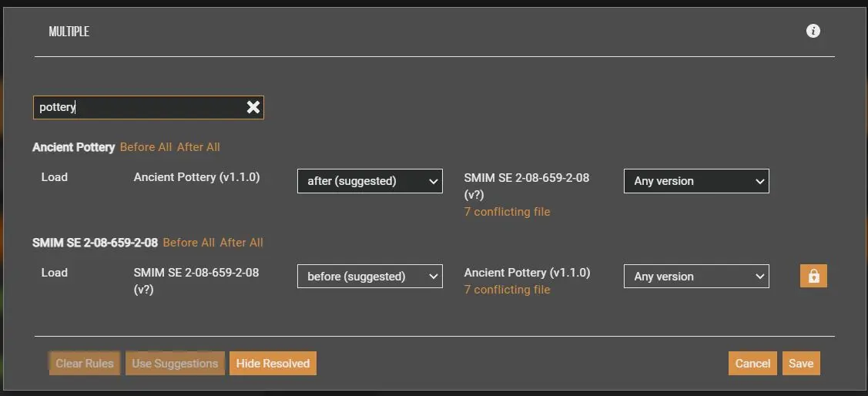Click the Use Suggestions button
Viewport: 868px width, 396px height.
[x=175, y=364]
